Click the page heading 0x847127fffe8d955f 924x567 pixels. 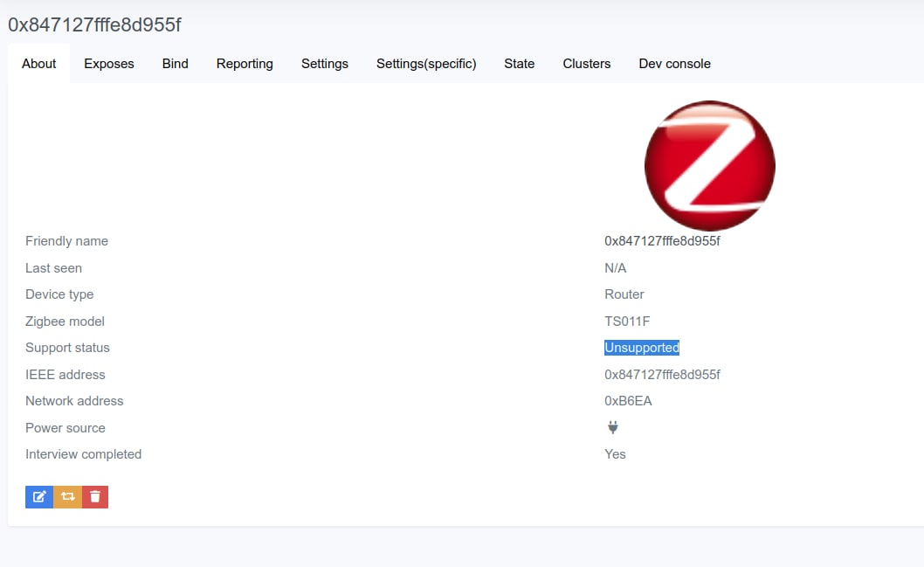pos(94,24)
